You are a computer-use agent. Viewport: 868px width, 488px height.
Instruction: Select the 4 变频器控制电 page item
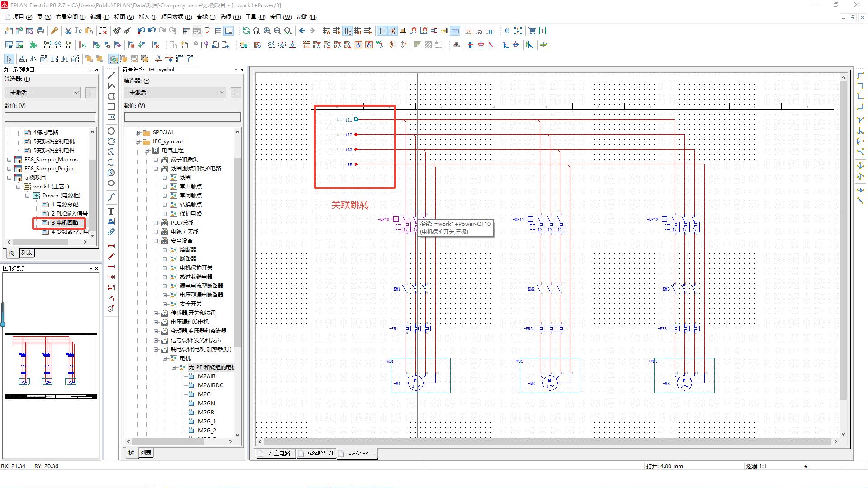pos(70,232)
